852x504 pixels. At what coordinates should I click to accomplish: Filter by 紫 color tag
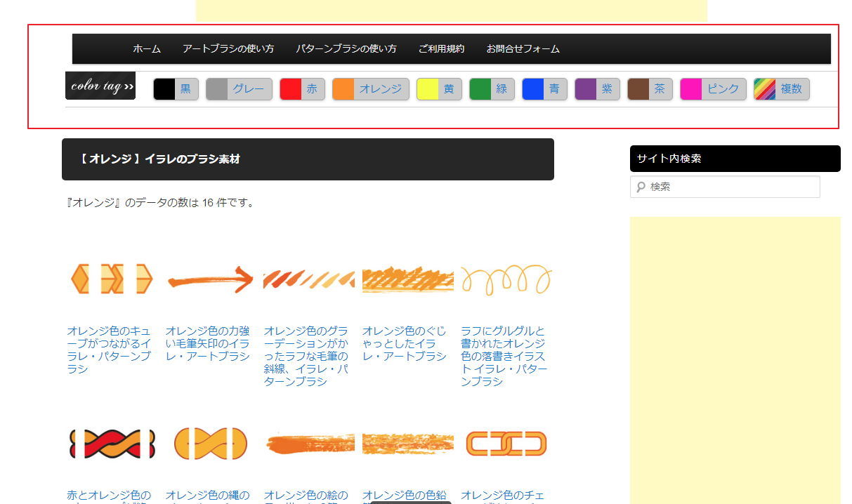pos(598,89)
